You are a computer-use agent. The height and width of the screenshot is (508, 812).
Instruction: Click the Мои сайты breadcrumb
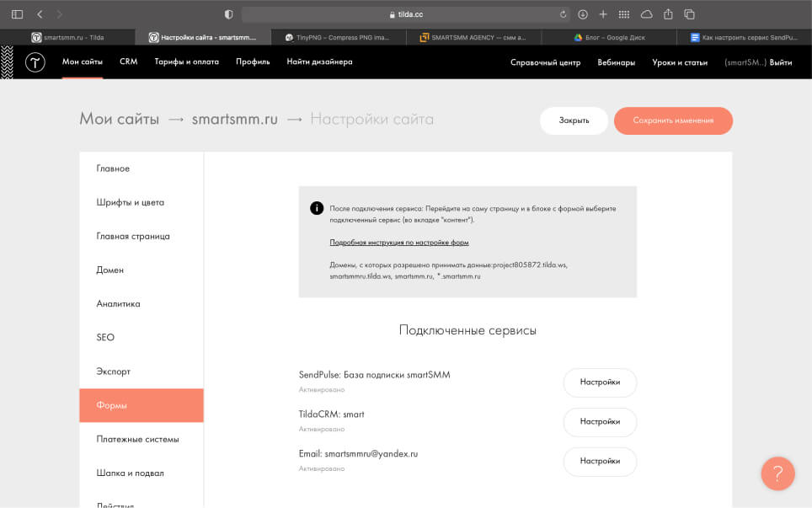point(119,119)
